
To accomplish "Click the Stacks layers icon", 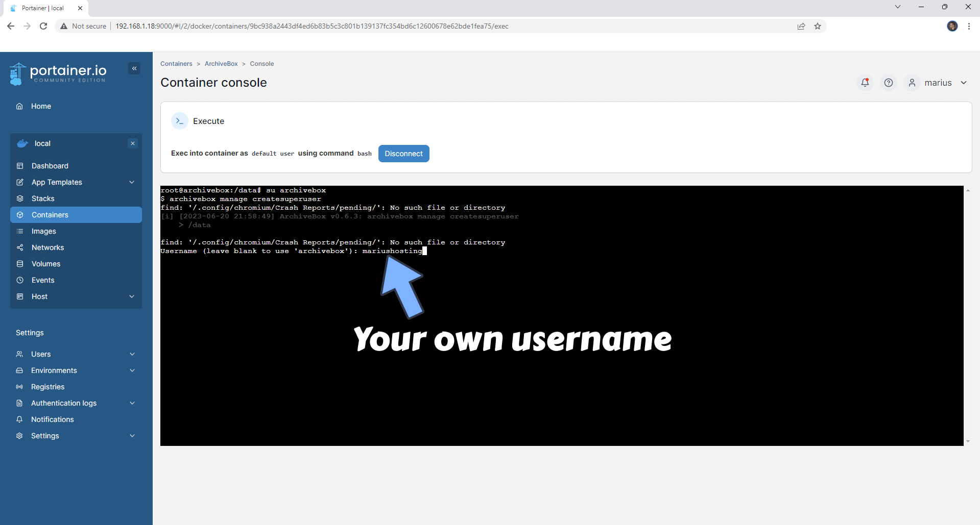I will tap(20, 198).
